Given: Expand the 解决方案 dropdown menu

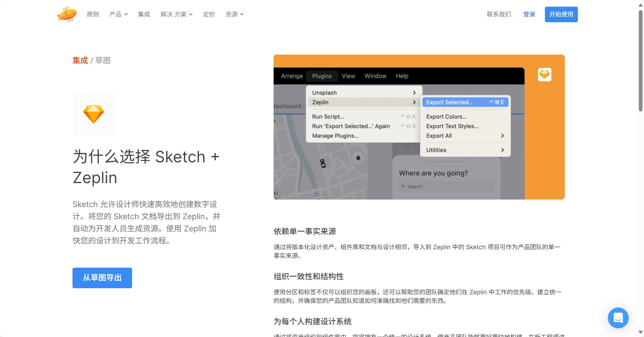Looking at the screenshot, I should click(x=176, y=14).
